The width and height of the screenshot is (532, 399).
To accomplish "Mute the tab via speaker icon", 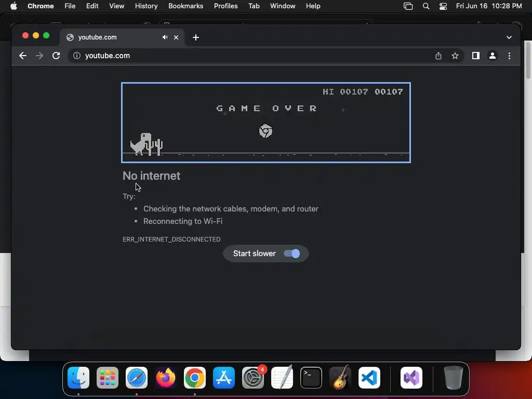I will tap(165, 37).
